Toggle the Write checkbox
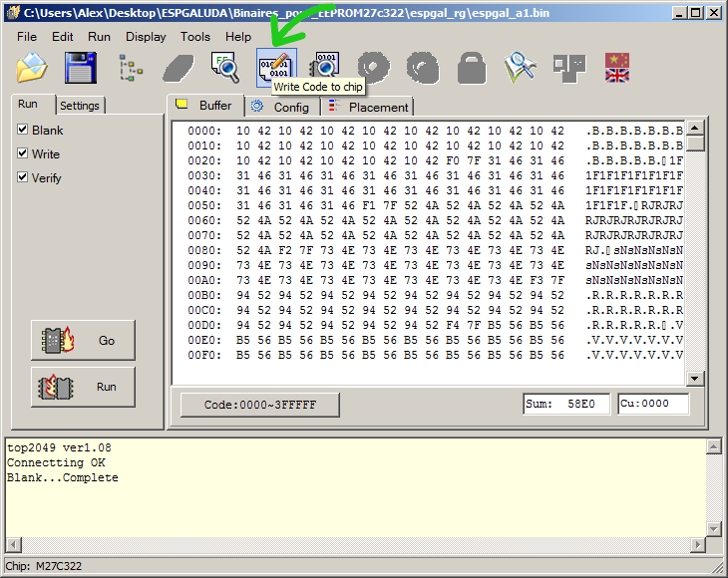This screenshot has height=578, width=728. (x=23, y=154)
